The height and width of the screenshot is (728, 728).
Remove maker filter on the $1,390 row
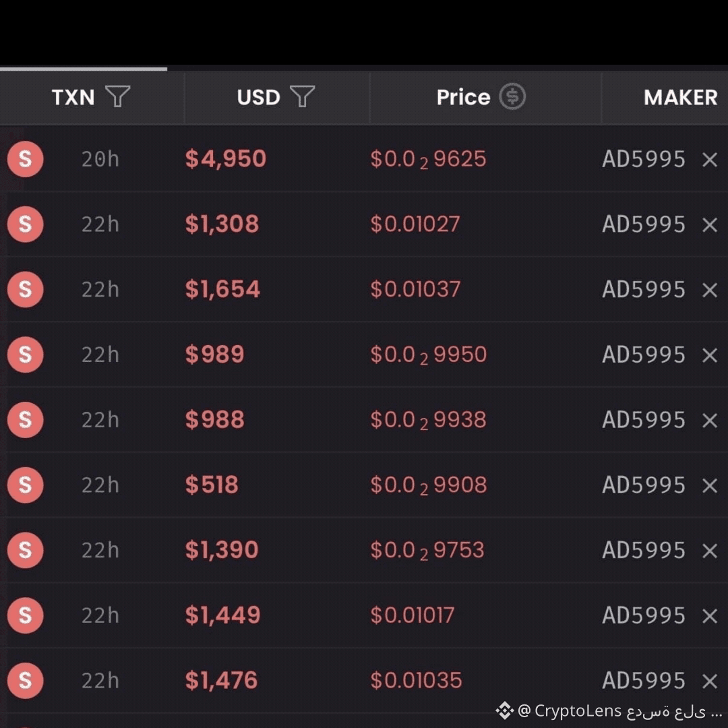[709, 551]
